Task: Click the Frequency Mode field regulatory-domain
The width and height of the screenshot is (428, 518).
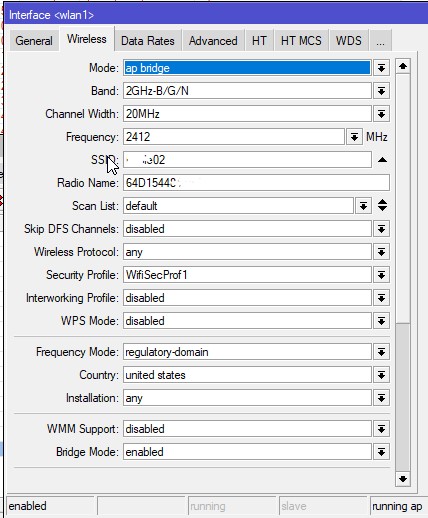Action: pyautogui.click(x=247, y=352)
